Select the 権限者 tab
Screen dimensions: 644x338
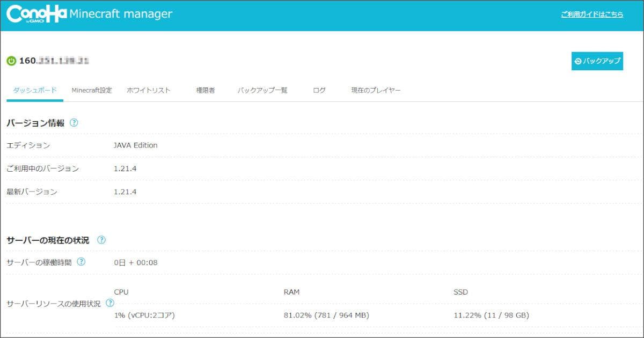[x=206, y=90]
